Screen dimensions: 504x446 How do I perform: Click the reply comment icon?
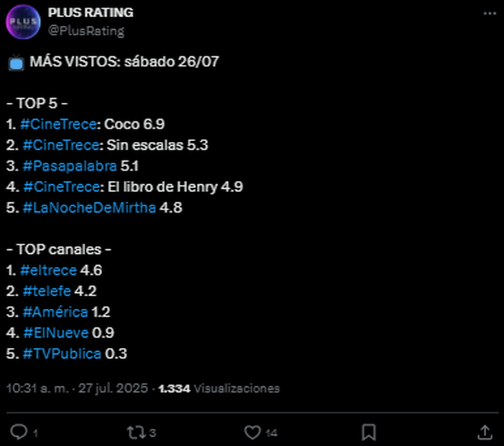click(19, 433)
